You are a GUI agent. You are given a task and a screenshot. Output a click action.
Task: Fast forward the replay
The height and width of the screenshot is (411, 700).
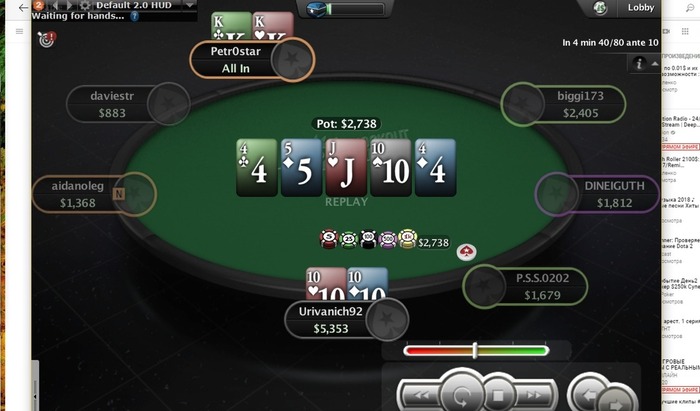[534, 395]
